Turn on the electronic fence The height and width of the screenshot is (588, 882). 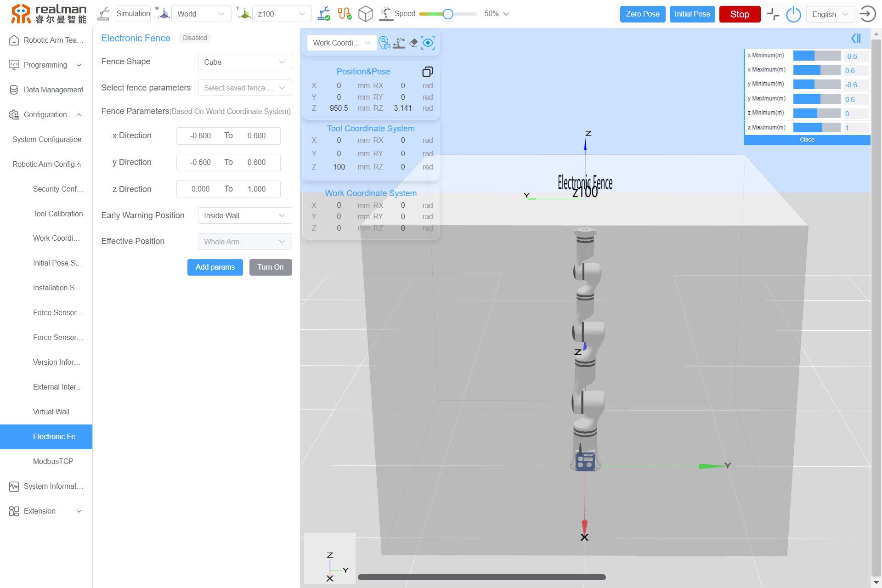pos(270,267)
